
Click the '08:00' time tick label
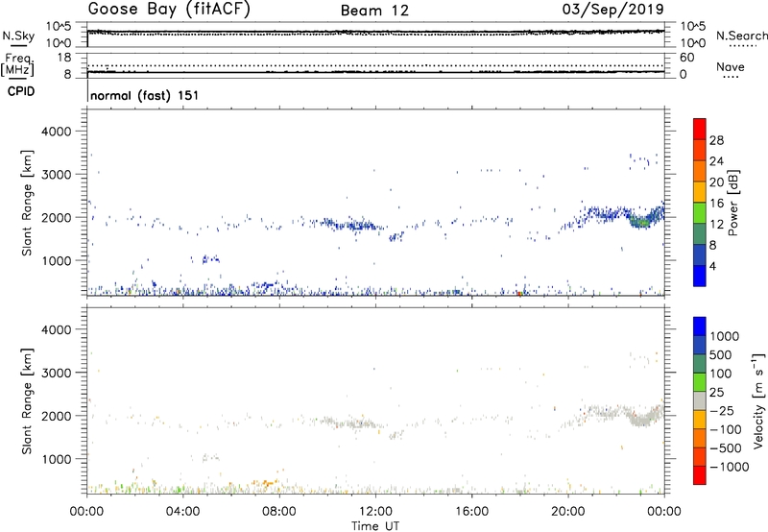(279, 512)
